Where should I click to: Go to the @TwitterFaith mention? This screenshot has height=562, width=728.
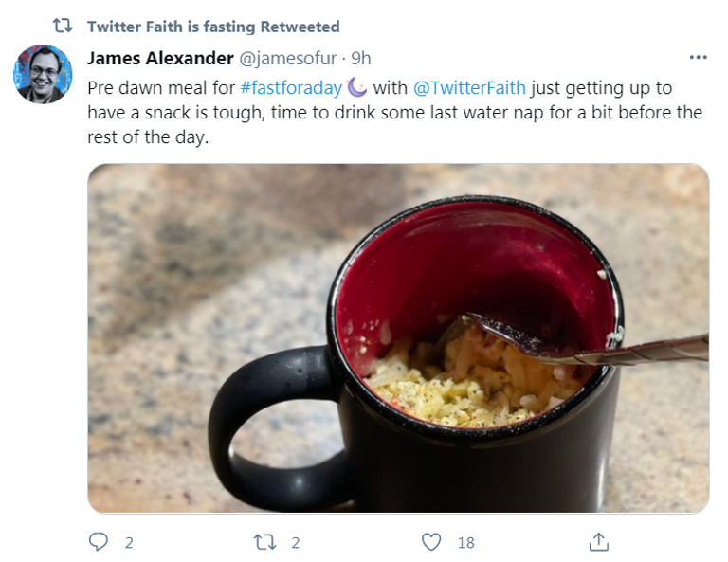point(469,88)
